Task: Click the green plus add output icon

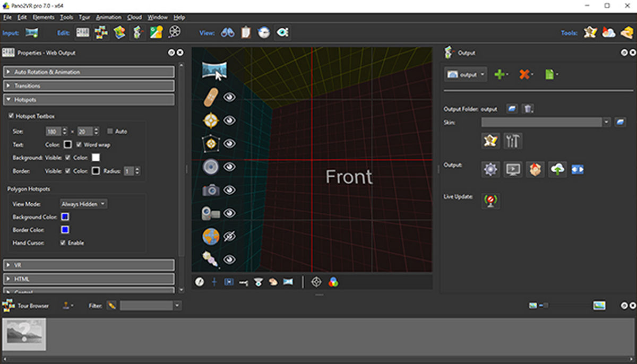Action: click(x=500, y=75)
